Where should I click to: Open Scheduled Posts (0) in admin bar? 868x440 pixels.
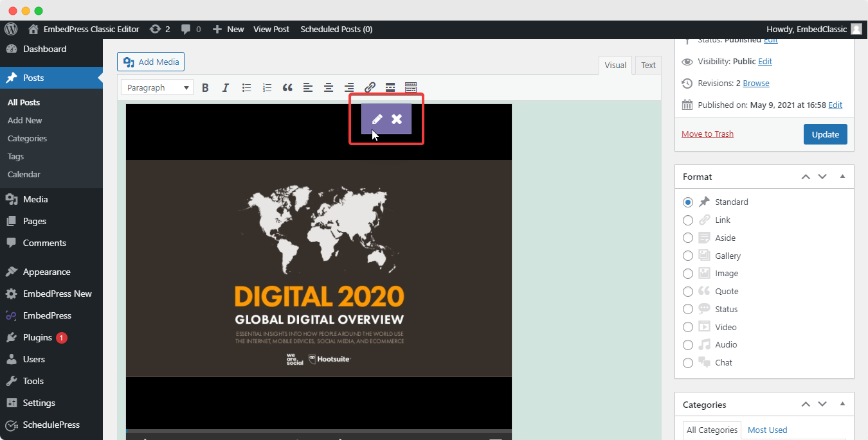336,29
